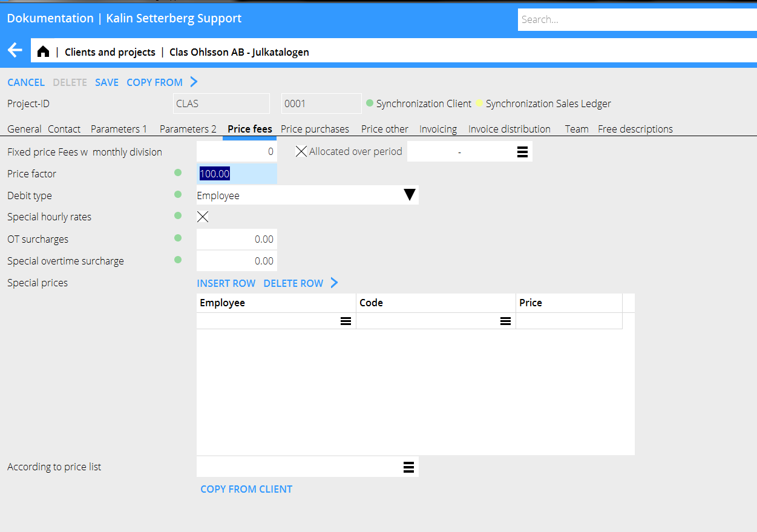Screen dimensions: 757x532
Task: Go to home via house icon
Action: 43,52
